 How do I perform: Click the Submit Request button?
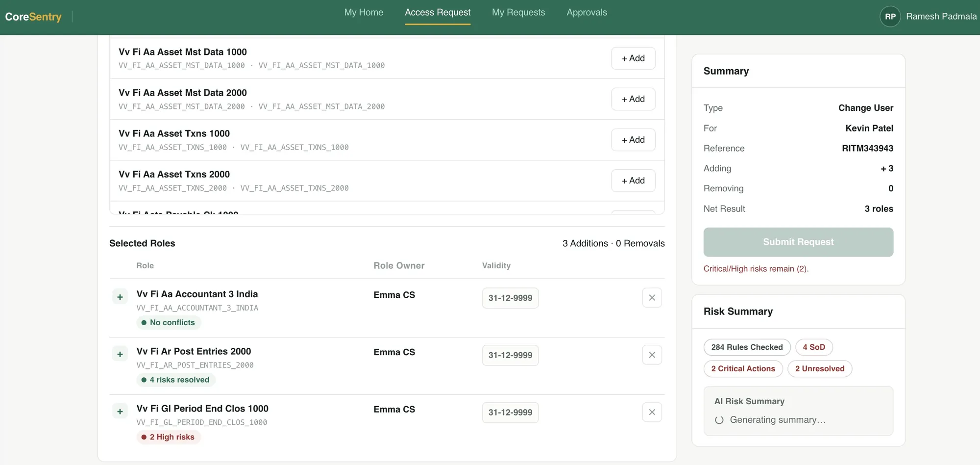[798, 242]
